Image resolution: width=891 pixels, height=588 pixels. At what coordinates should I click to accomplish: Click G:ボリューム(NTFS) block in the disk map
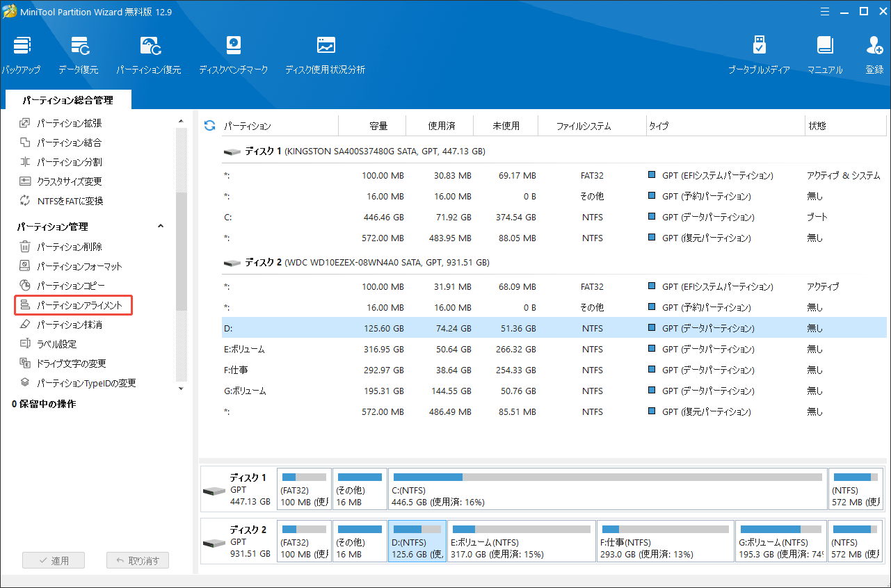coord(781,541)
